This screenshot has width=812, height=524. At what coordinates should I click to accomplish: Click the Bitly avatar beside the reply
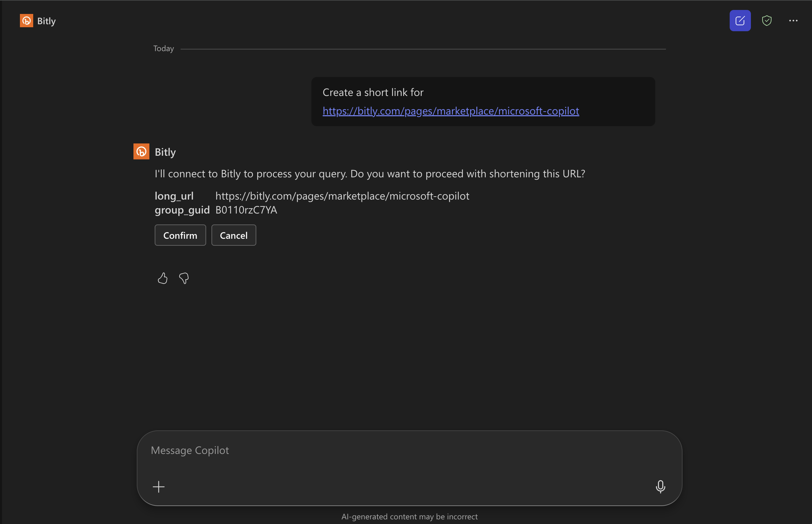click(x=141, y=151)
